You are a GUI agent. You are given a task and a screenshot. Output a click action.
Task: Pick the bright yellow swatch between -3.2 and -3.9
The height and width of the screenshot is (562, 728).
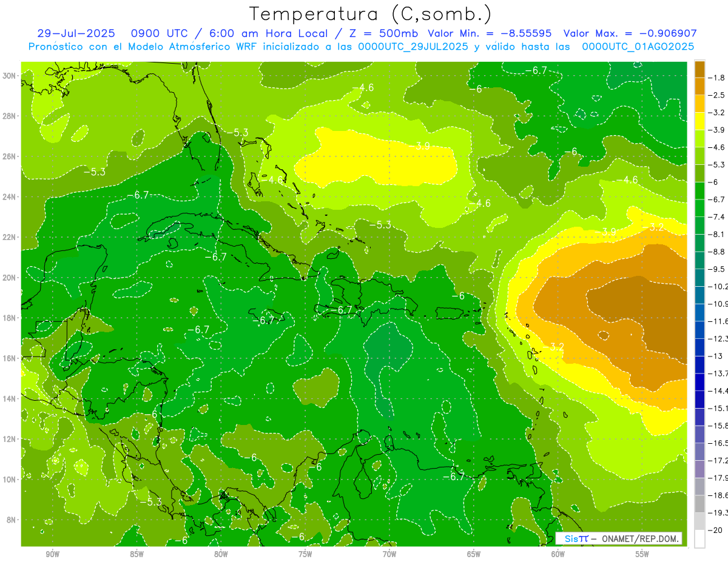point(699,121)
